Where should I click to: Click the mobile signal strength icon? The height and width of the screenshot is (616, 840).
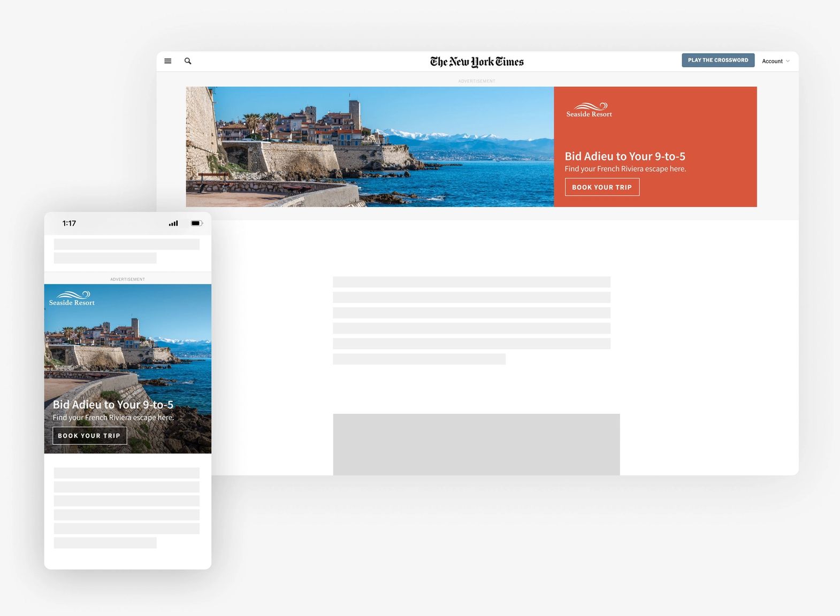click(173, 224)
